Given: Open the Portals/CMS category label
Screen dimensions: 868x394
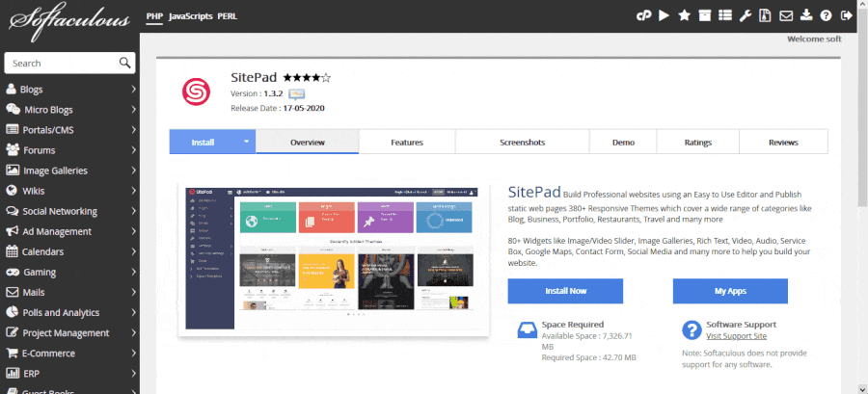Looking at the screenshot, I should click(48, 130).
